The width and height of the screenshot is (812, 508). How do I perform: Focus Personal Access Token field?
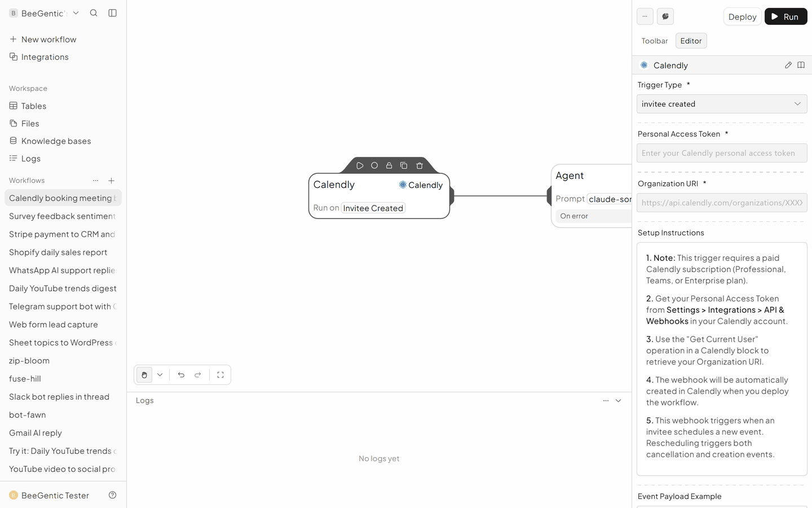click(722, 153)
